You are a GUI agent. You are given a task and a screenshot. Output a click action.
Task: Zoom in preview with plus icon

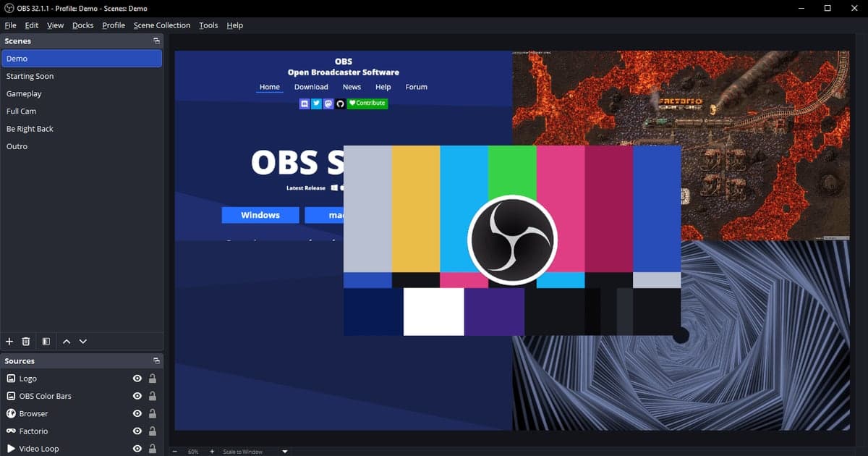212,452
